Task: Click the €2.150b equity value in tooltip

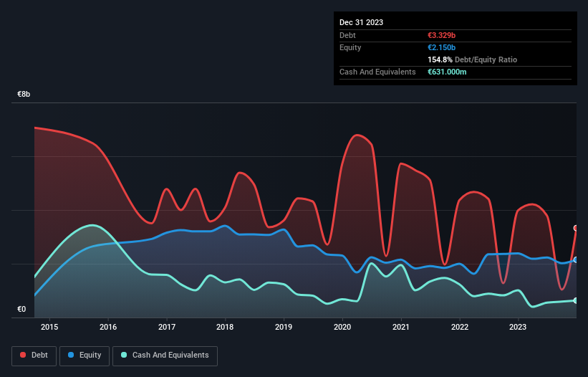Action: point(441,47)
